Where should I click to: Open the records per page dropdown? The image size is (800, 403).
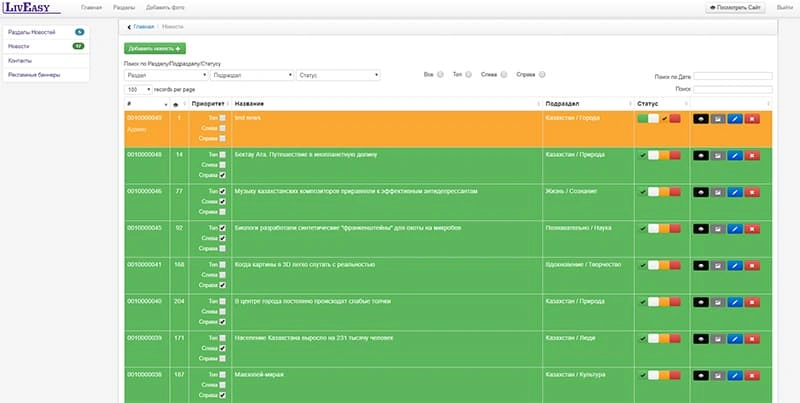[x=138, y=89]
